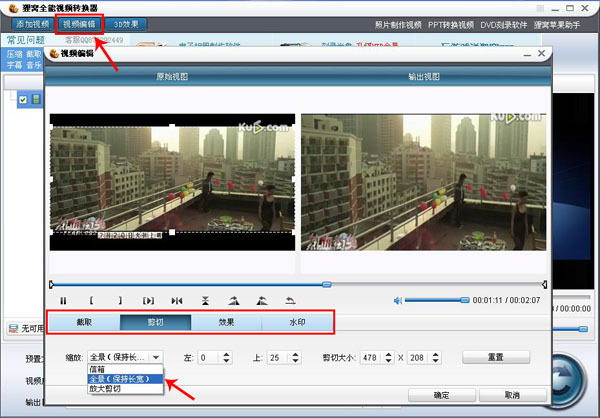Pause the video preview playback

tap(63, 301)
